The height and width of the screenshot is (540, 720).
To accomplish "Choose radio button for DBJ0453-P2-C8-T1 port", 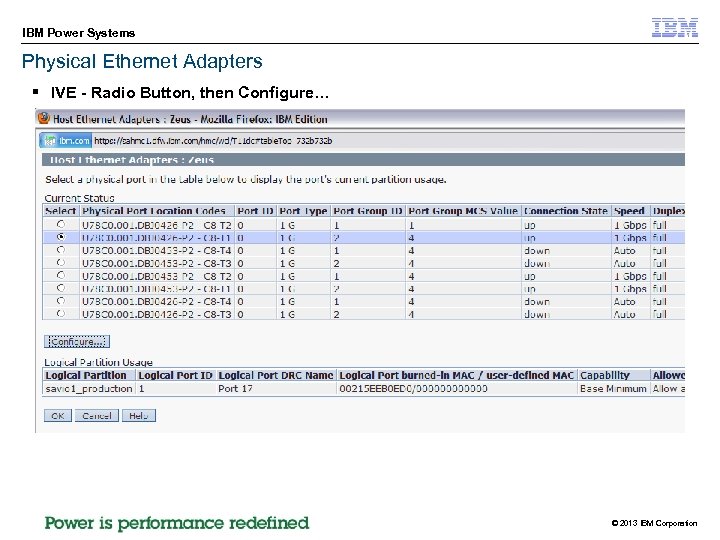I will coord(61,288).
